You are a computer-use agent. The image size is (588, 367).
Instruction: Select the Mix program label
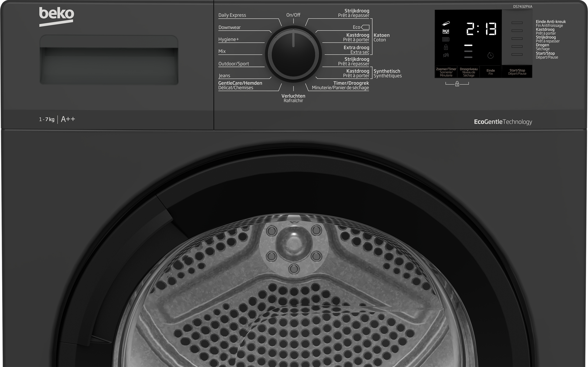[222, 51]
